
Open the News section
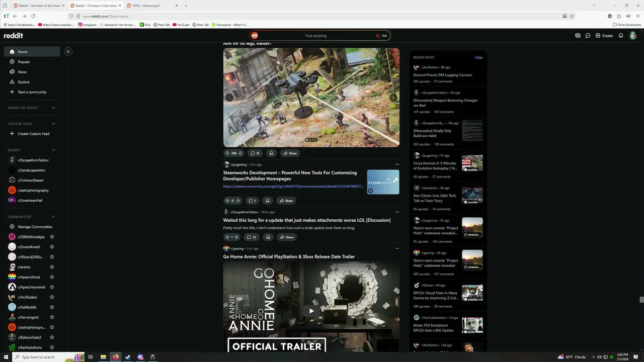point(32,71)
